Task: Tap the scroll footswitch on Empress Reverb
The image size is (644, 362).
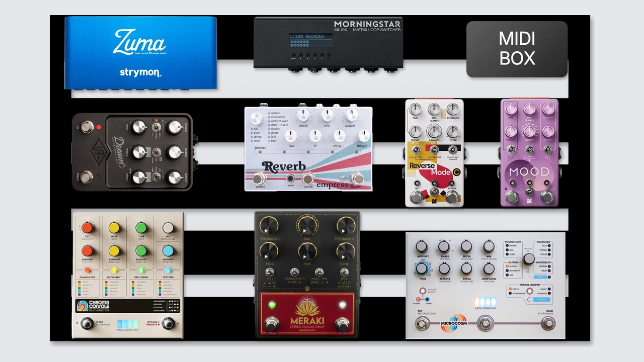Action: [308, 178]
